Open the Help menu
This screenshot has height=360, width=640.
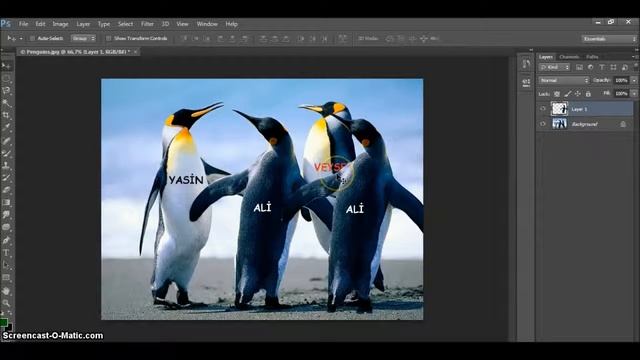[231, 24]
